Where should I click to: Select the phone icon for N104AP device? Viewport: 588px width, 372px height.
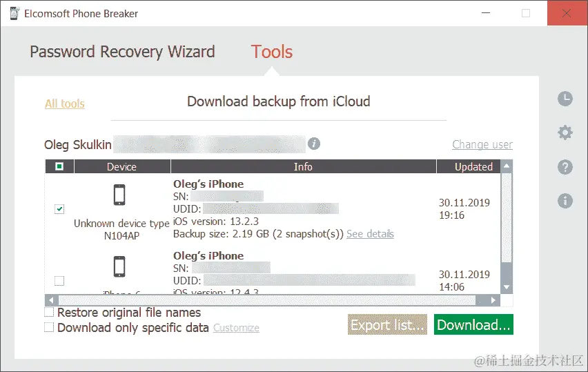pyautogui.click(x=119, y=195)
